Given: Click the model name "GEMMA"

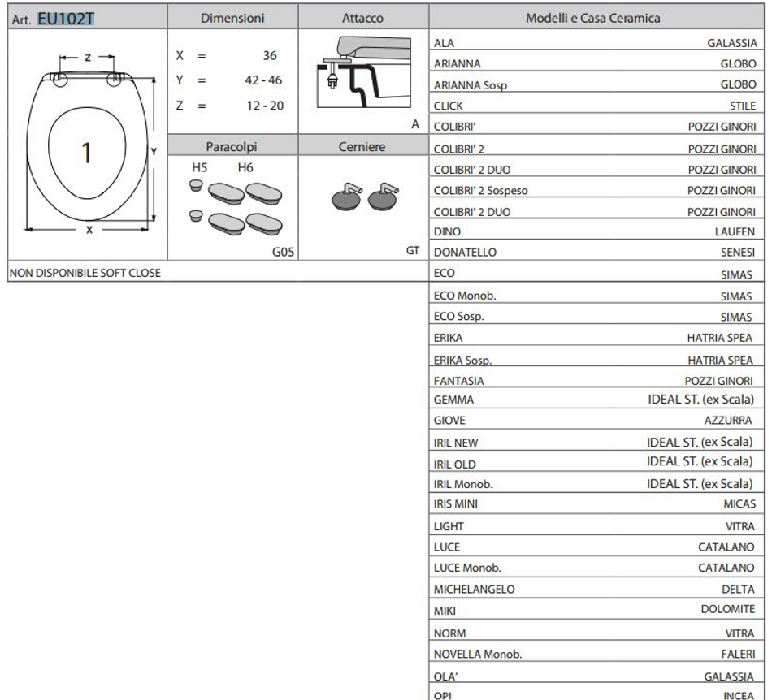Looking at the screenshot, I should coord(453,400).
